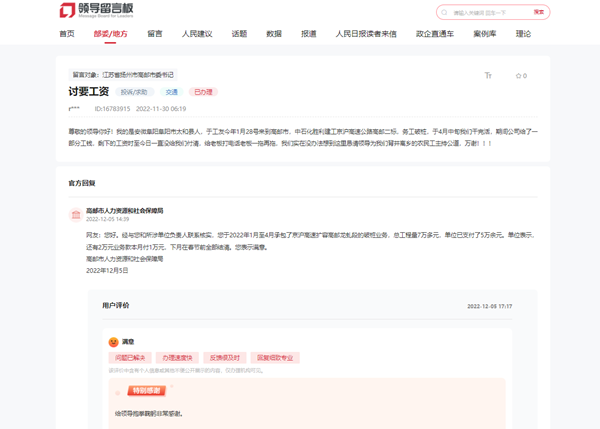Click the red search button in the search box
The image size is (600, 429).
click(x=539, y=12)
